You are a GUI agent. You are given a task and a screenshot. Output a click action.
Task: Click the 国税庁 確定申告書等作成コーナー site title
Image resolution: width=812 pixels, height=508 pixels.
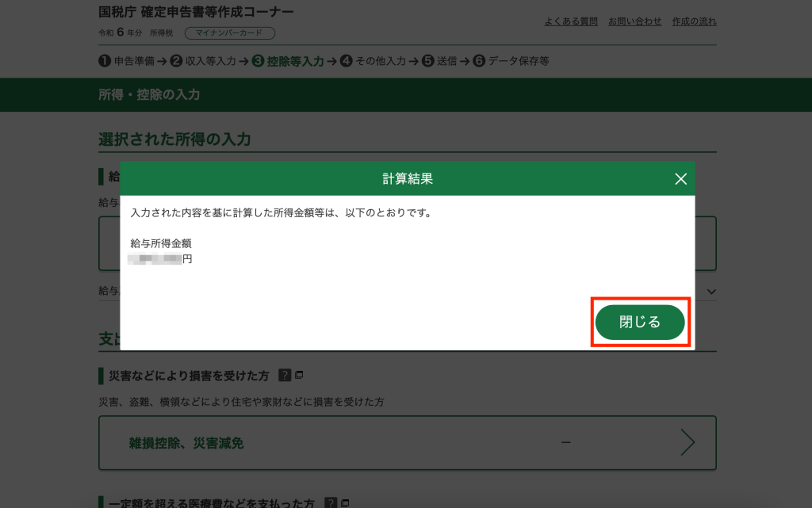[196, 12]
